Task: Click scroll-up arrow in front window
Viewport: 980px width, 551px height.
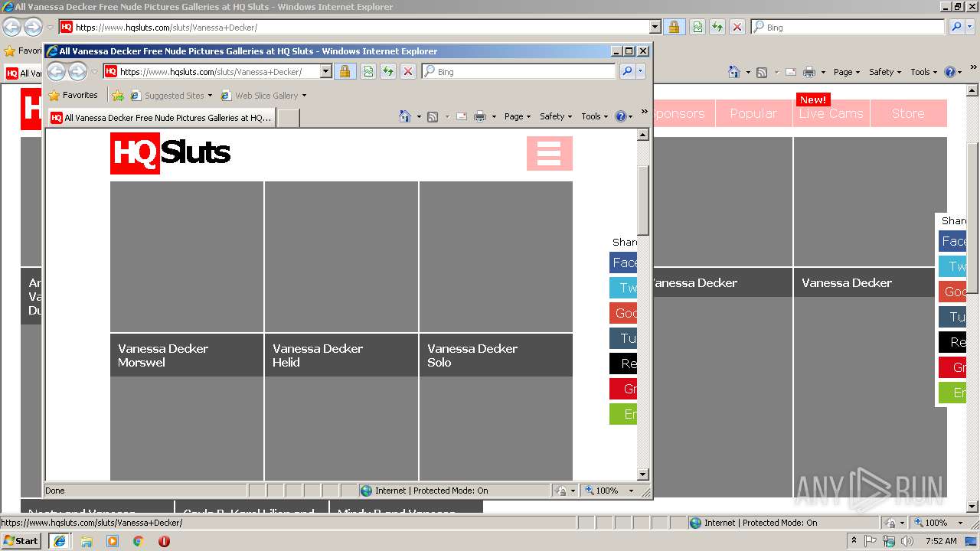Action: pyautogui.click(x=643, y=135)
